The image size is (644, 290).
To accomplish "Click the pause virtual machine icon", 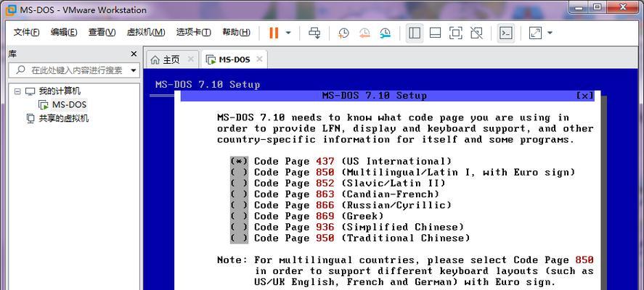I will coord(274,33).
